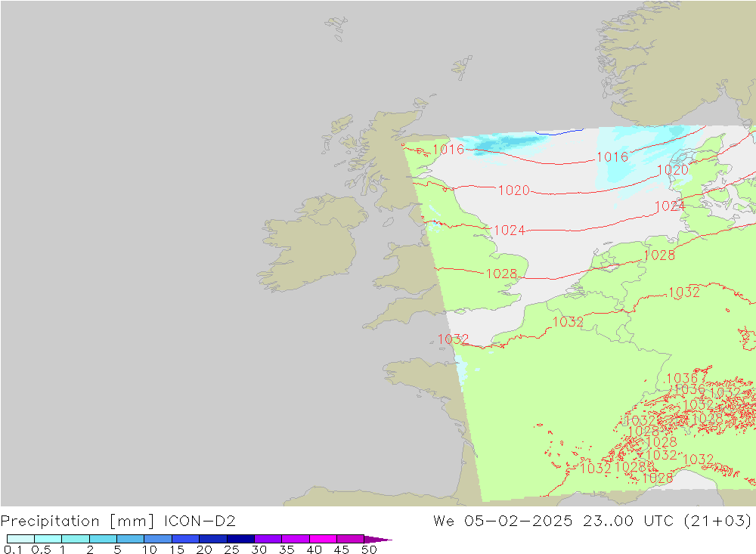Pick the 1–2 mm legend color swatch
The height and width of the screenshot is (554, 756).
(x=76, y=539)
